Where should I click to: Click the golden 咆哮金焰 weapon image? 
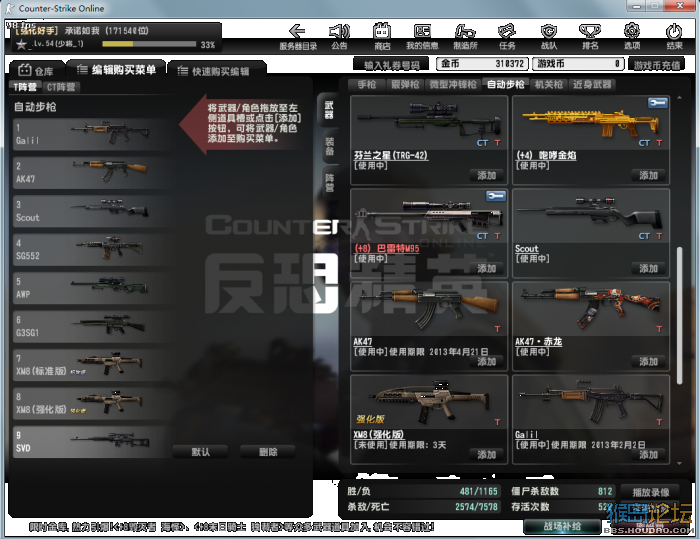coord(590,121)
